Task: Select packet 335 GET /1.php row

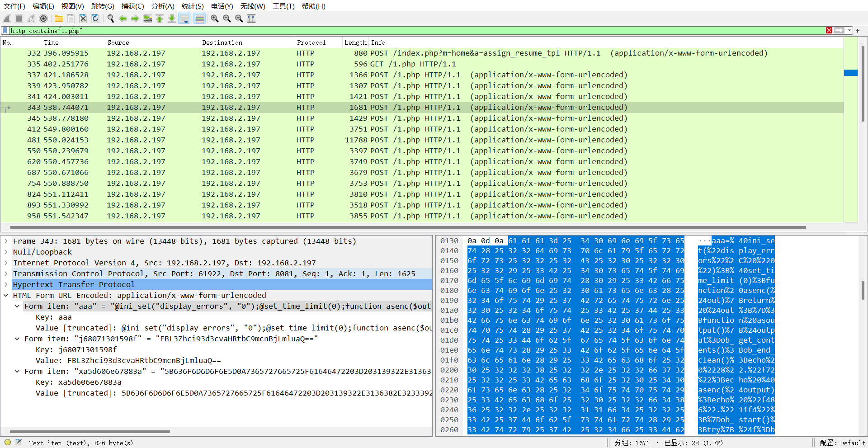Action: [422, 64]
